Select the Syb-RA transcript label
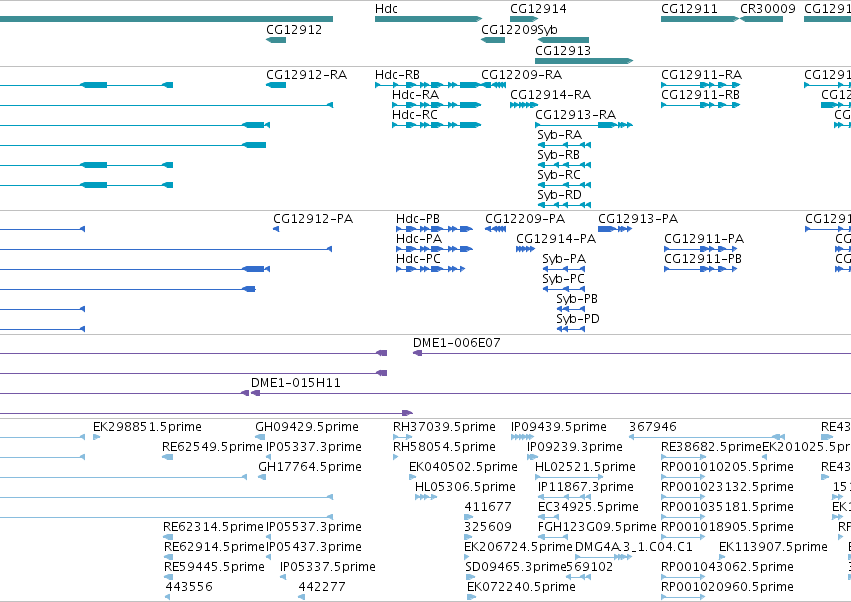The image size is (851, 602). pos(560,135)
